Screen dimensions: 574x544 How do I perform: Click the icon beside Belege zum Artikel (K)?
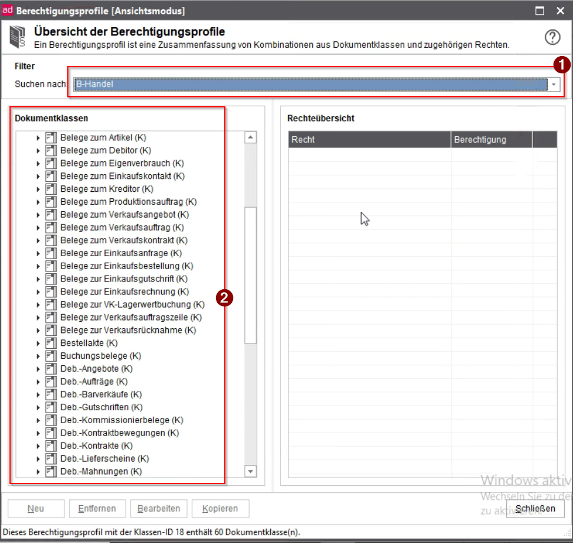51,138
